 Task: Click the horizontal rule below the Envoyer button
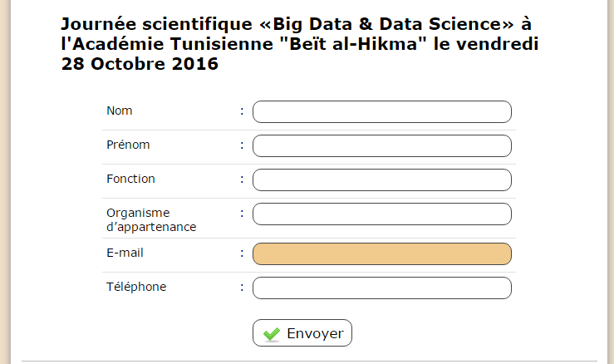pyautogui.click(x=309, y=361)
